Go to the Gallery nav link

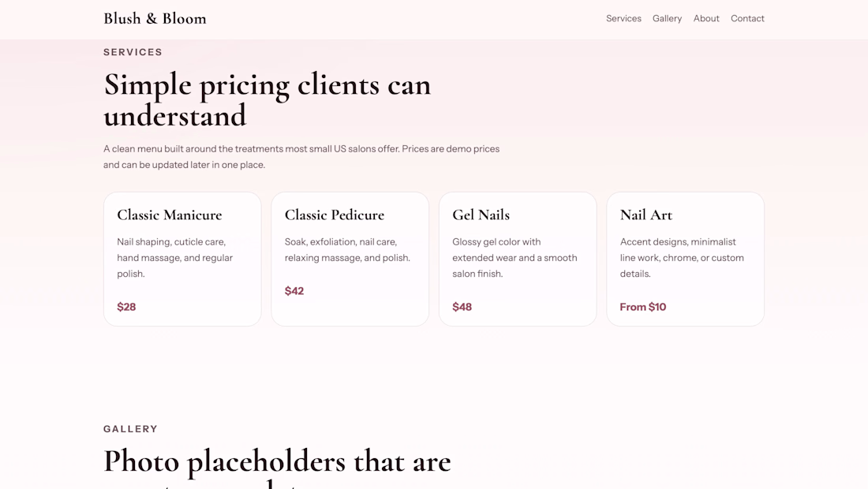(x=667, y=18)
